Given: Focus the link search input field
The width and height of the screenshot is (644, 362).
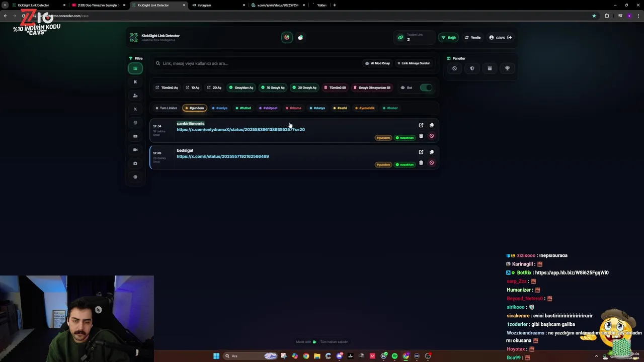Looking at the screenshot, I should click(257, 63).
